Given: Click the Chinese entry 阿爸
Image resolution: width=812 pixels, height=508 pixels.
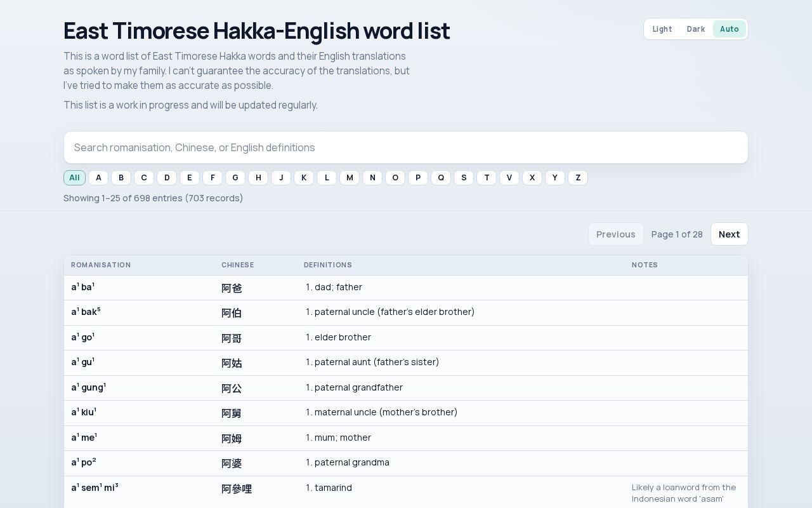Looking at the screenshot, I should tap(232, 288).
